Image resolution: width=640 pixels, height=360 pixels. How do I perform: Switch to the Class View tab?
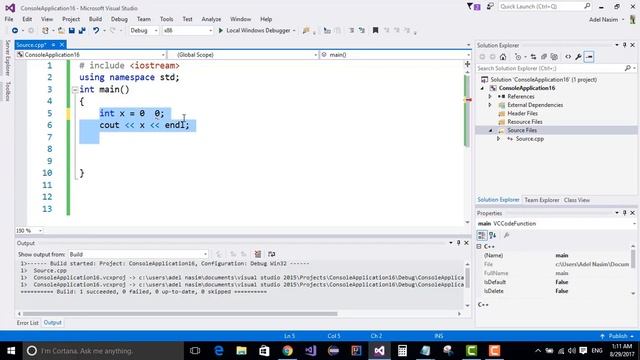576,200
